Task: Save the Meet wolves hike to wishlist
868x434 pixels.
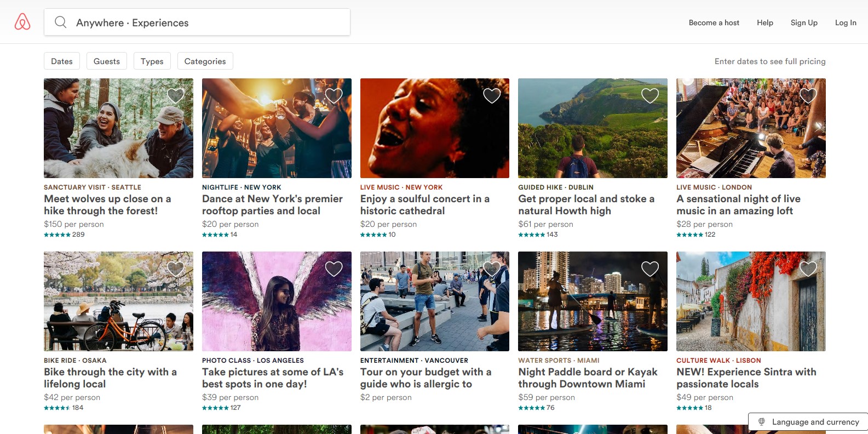Action: click(175, 96)
